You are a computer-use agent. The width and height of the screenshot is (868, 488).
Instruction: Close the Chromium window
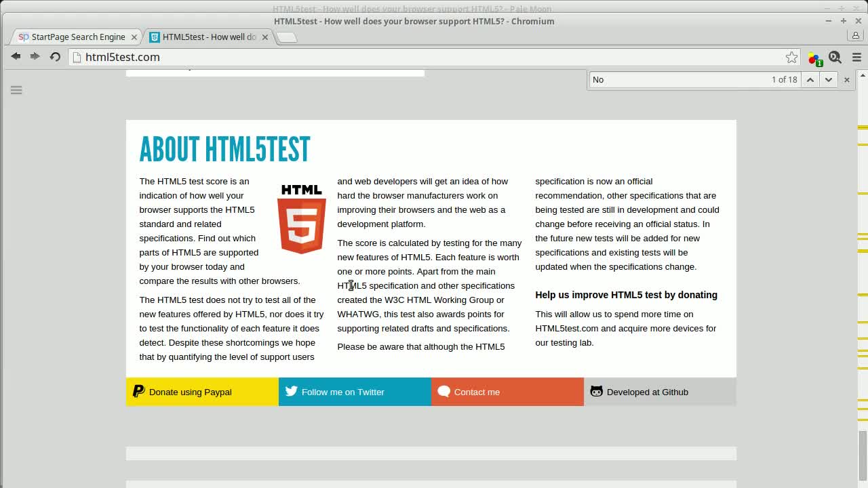point(858,21)
